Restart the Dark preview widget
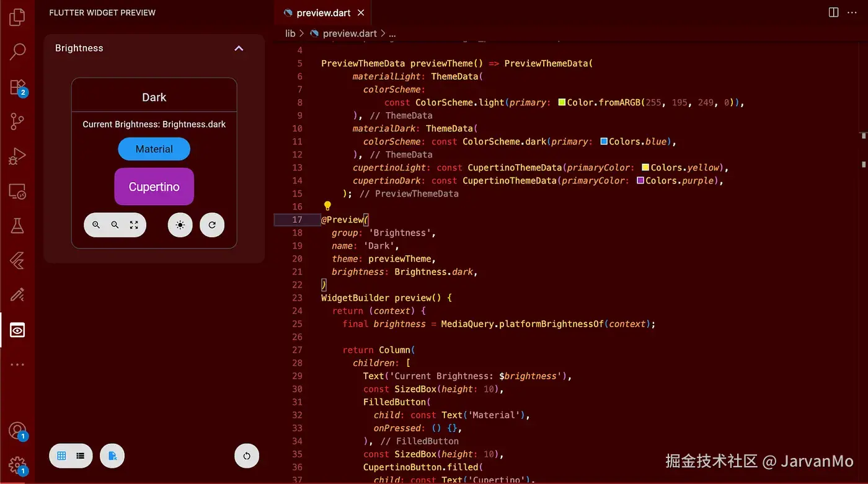 coord(212,225)
